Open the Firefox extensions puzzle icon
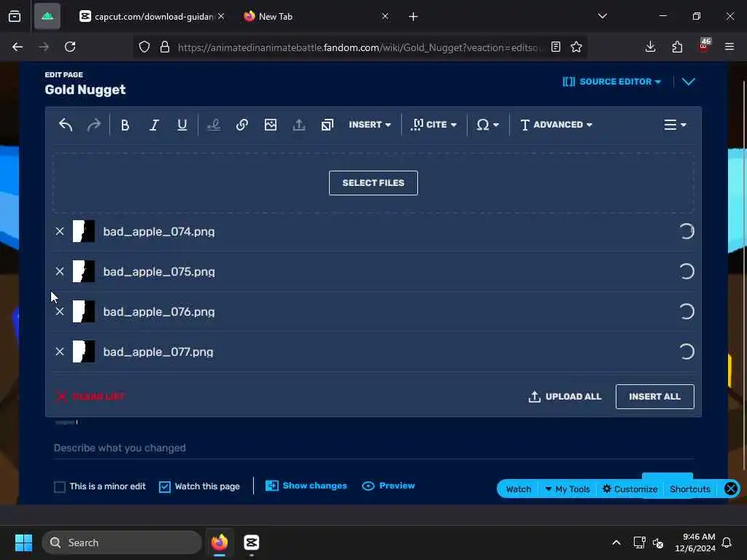 pyautogui.click(x=677, y=47)
